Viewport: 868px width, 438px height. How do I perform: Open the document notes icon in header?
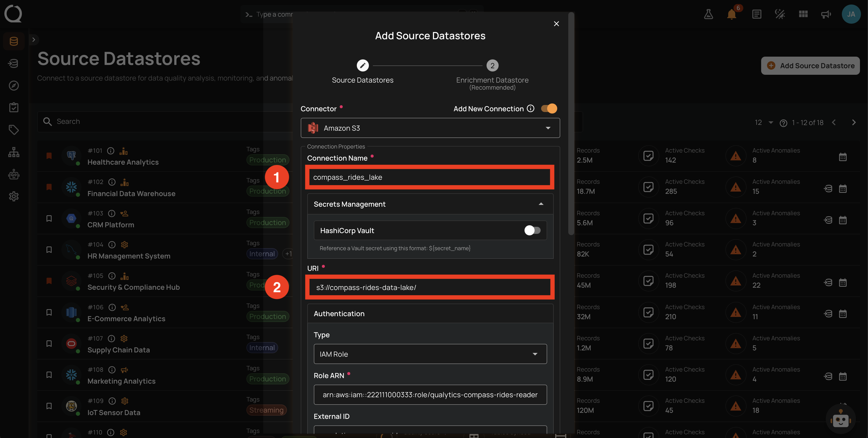757,14
